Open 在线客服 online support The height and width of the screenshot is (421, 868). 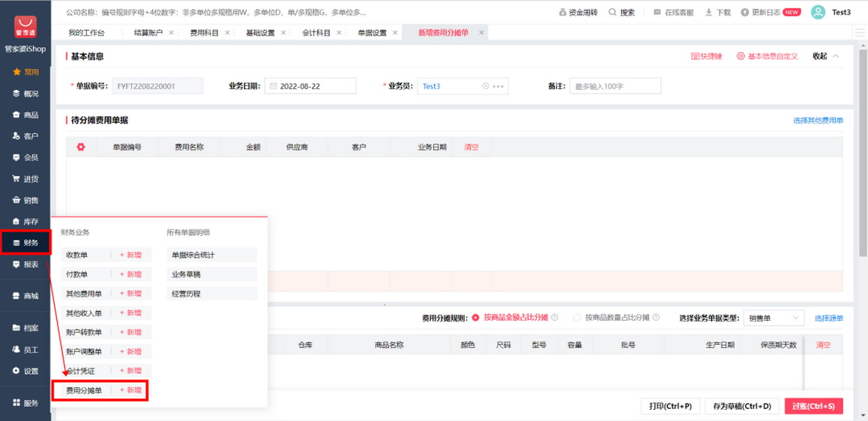[x=657, y=13]
